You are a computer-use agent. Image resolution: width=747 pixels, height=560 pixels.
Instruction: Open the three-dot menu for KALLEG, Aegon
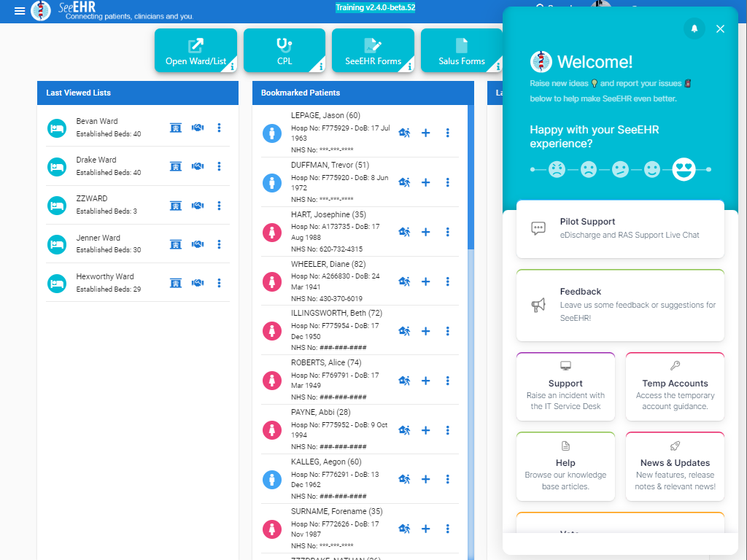[x=447, y=479]
